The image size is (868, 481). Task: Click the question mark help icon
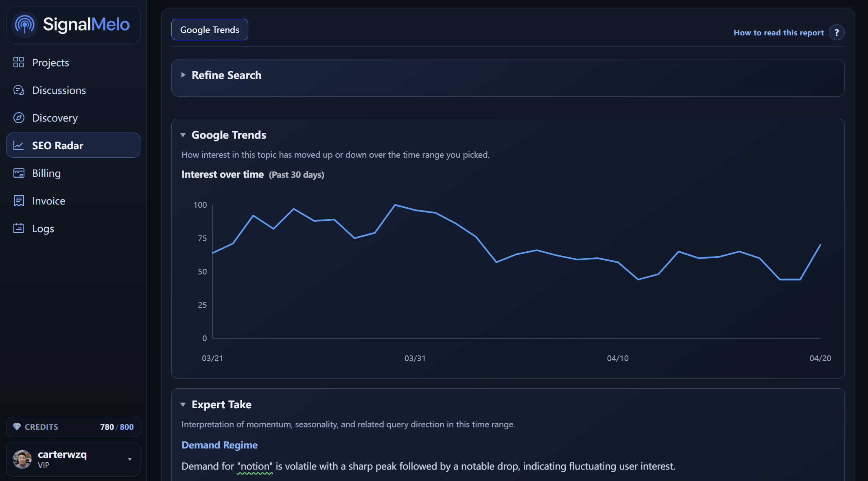pyautogui.click(x=836, y=33)
